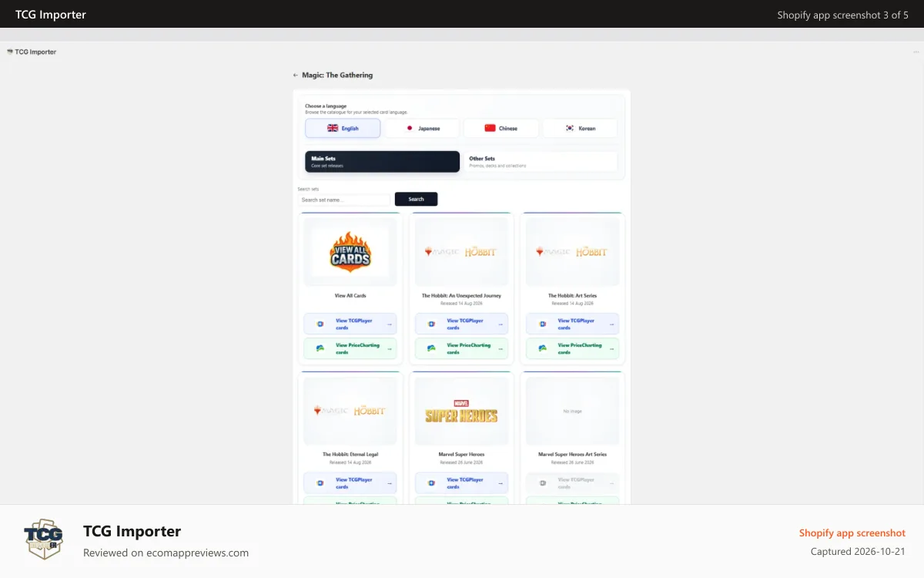Click 'Shopify app screenshot 3 of 5' text
The height and width of the screenshot is (578, 924).
(x=842, y=15)
